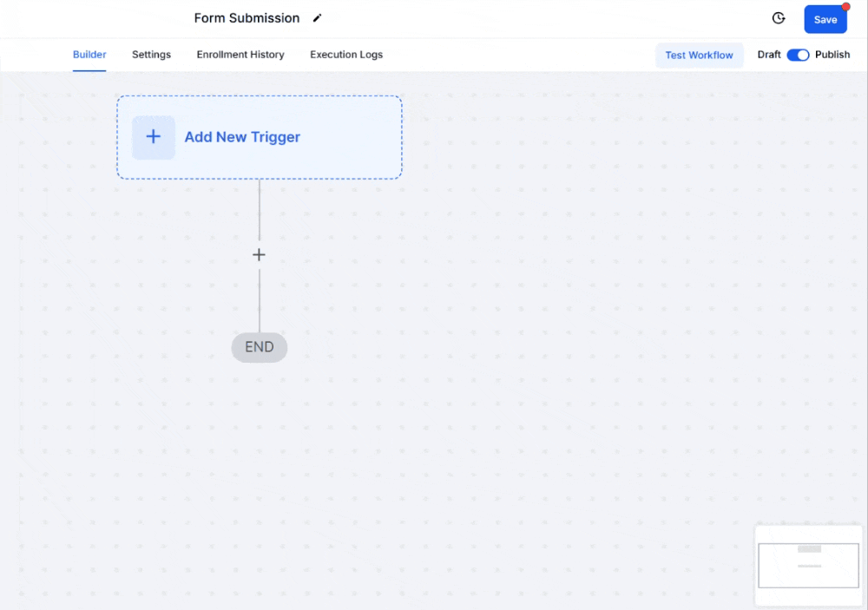Image resolution: width=868 pixels, height=610 pixels.
Task: Toggle the Draft/Publish switch
Action: pos(798,55)
